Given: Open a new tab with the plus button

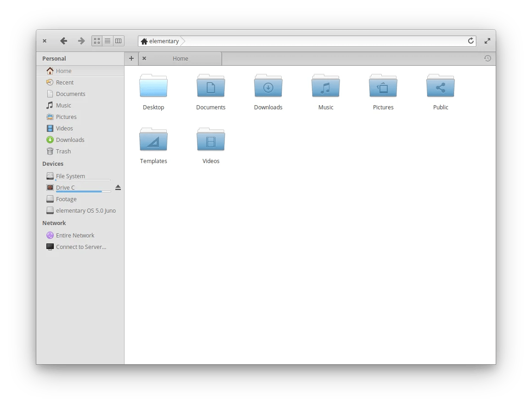Looking at the screenshot, I should click(131, 58).
